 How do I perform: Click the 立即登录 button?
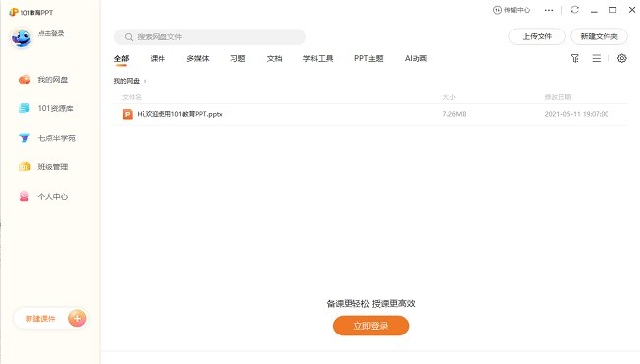point(370,326)
